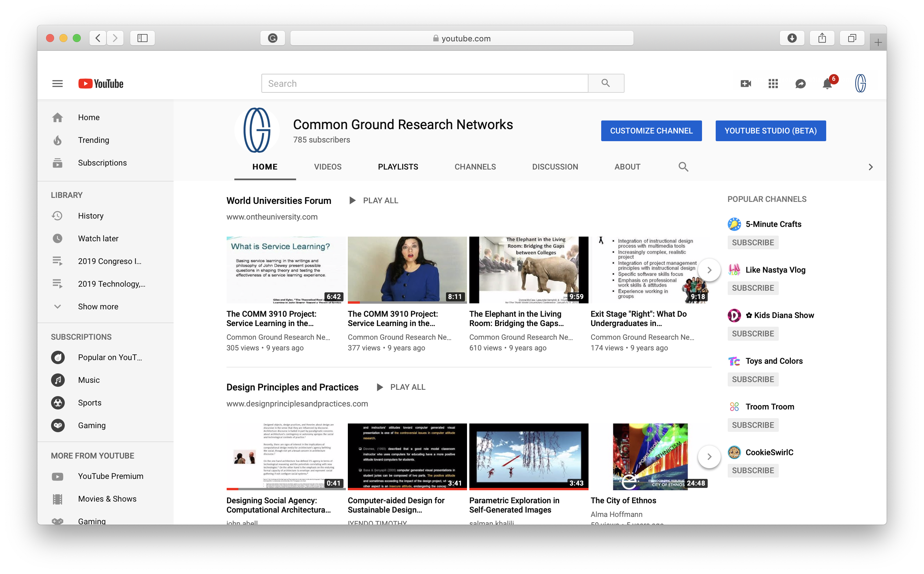Go back in Safari
Screen dimensions: 924x574
(x=98, y=38)
